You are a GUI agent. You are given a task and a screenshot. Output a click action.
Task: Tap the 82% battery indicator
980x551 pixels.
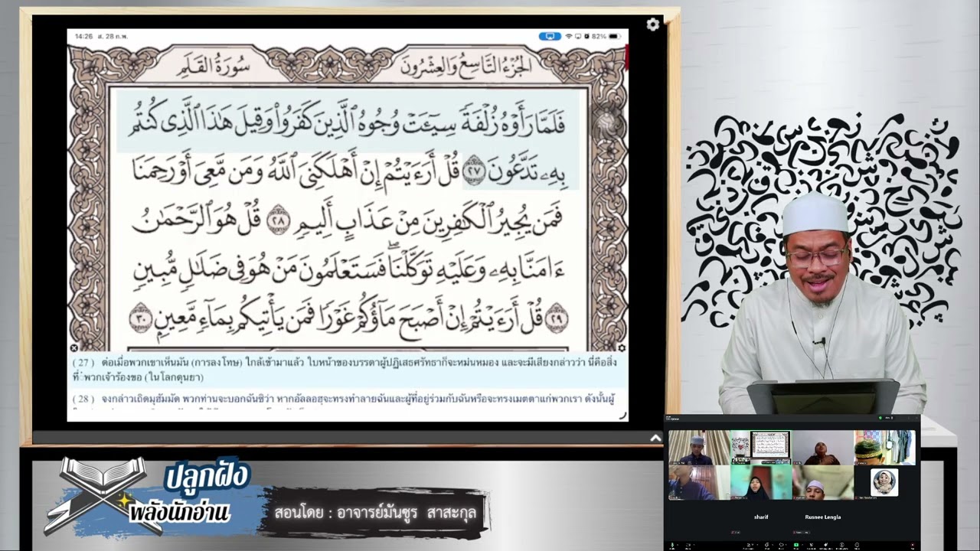tap(605, 36)
